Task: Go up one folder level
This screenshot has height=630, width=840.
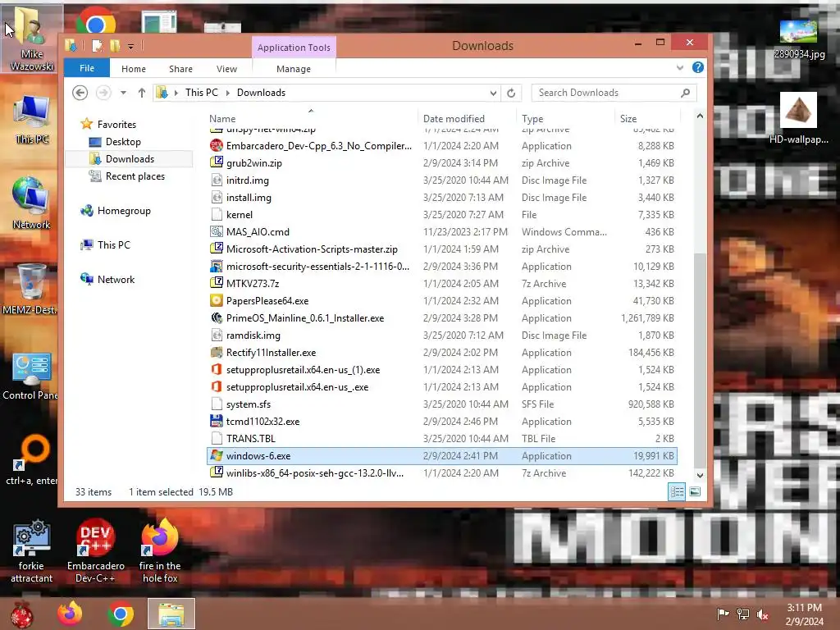Action: (141, 93)
